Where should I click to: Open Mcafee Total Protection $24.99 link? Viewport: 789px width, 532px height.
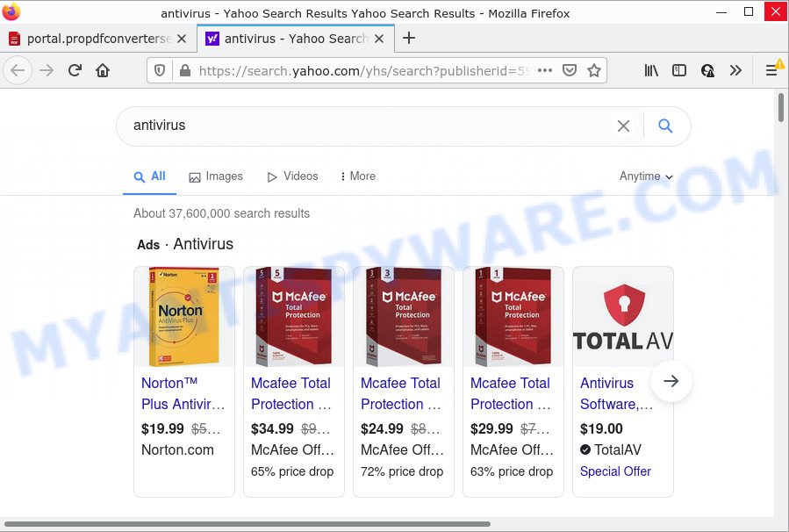coord(402,393)
